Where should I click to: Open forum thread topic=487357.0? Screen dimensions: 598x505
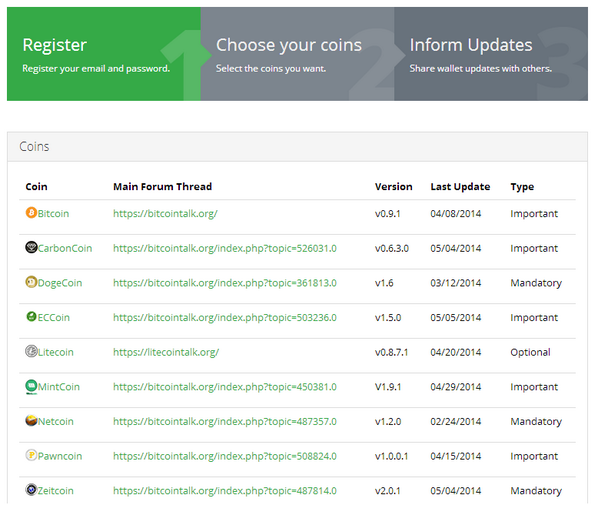225,422
